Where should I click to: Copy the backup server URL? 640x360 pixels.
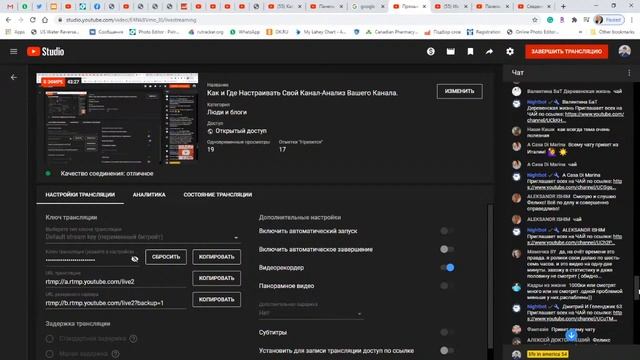click(x=216, y=299)
